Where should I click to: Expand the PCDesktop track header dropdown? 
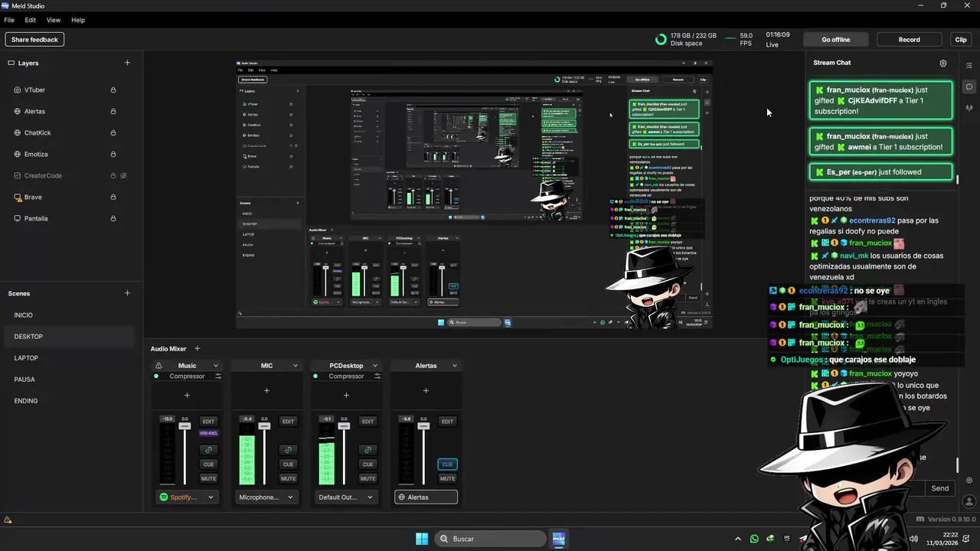pyautogui.click(x=374, y=366)
